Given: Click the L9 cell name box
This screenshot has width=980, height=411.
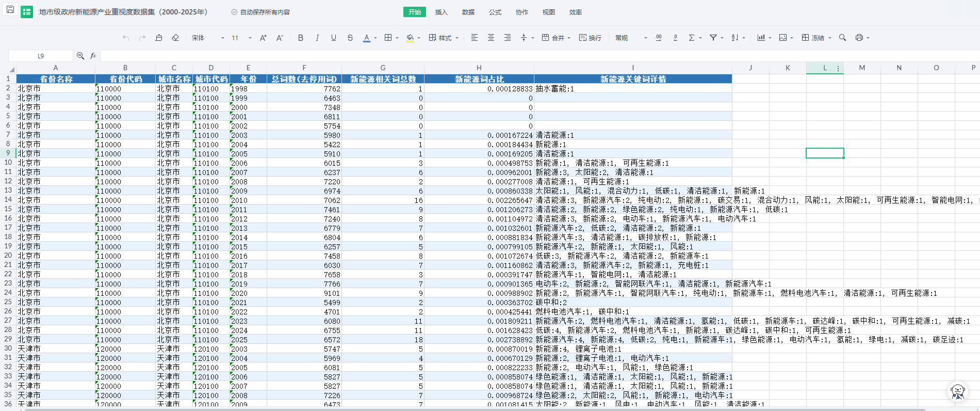Looking at the screenshot, I should click(41, 56).
